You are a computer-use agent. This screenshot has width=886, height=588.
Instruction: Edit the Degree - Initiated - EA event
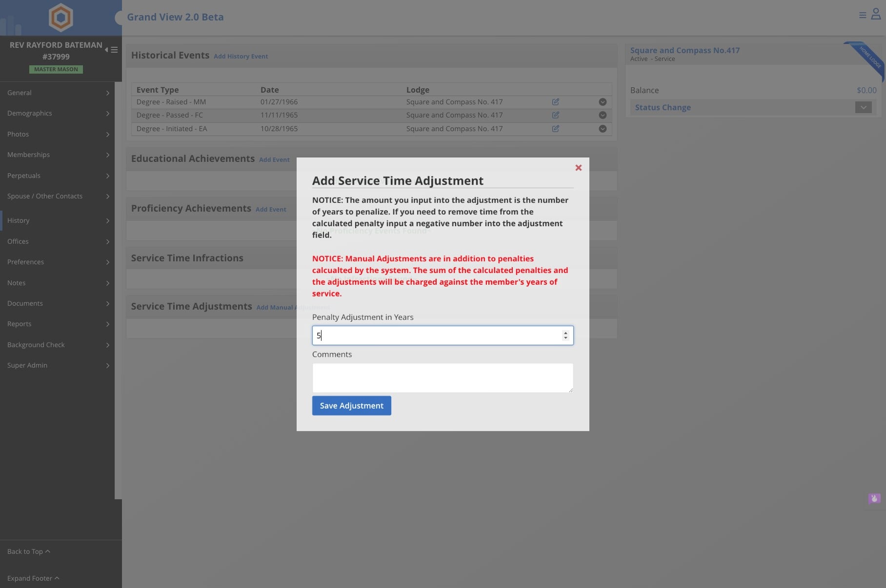[555, 129]
